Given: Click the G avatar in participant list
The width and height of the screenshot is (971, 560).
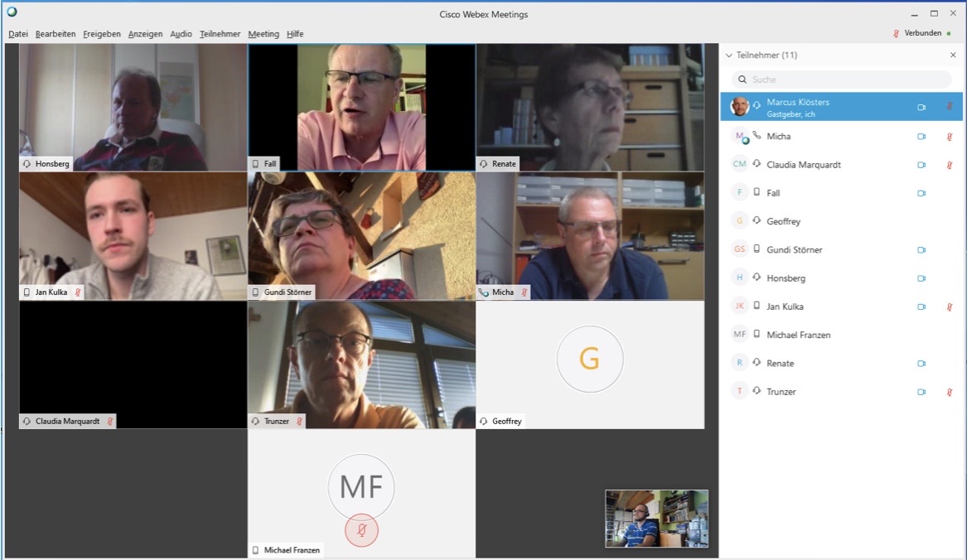Looking at the screenshot, I should pyautogui.click(x=739, y=221).
